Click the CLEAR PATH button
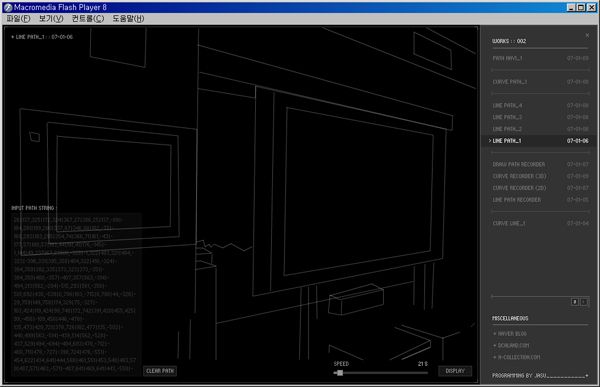The width and height of the screenshot is (600, 387). 160,371
